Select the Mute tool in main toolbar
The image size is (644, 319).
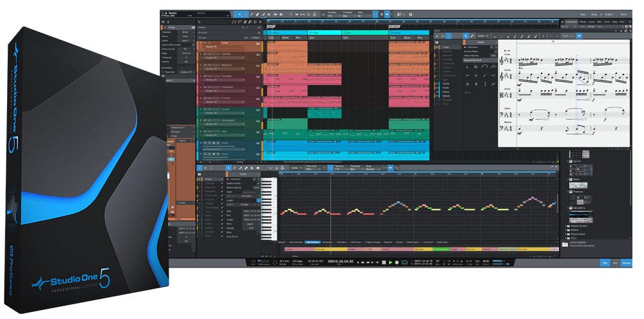click(x=269, y=14)
